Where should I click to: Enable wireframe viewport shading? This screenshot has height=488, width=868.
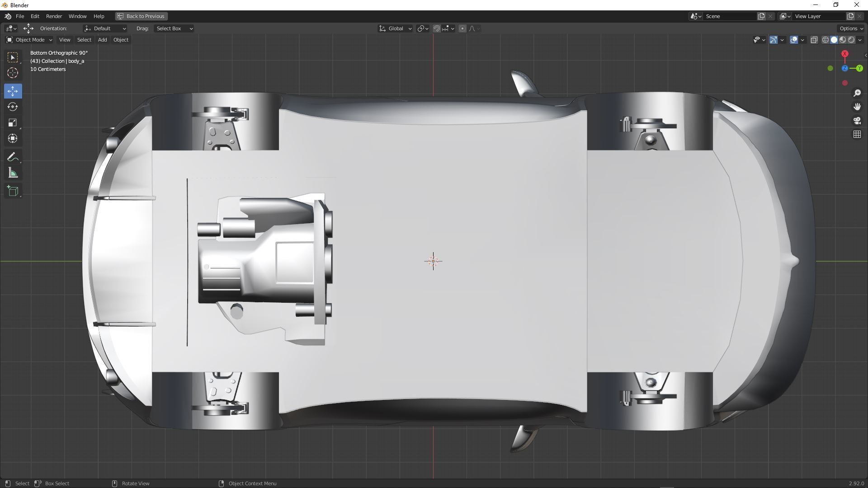click(825, 40)
